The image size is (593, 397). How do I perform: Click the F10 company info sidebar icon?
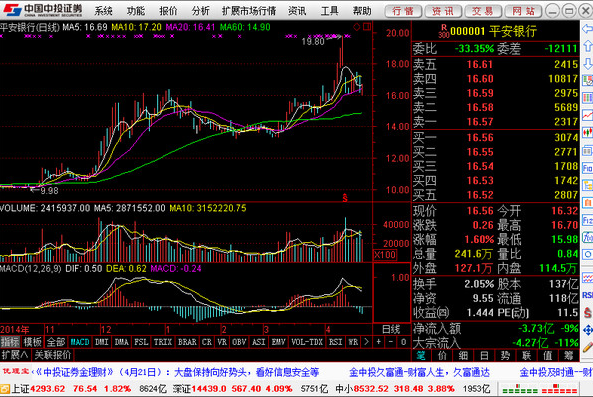click(x=587, y=167)
